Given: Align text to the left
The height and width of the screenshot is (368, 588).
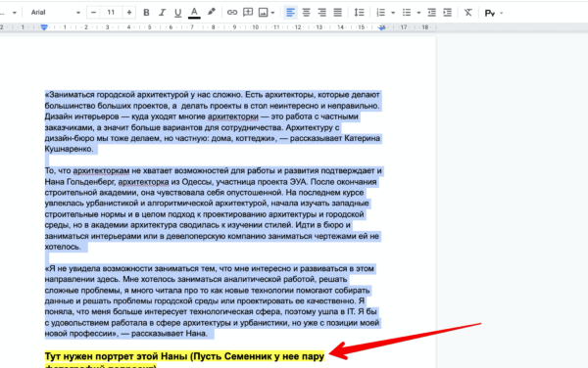Looking at the screenshot, I should (290, 13).
